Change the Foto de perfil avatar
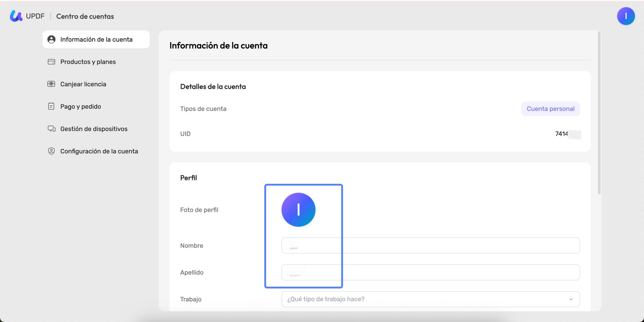 coord(298,210)
